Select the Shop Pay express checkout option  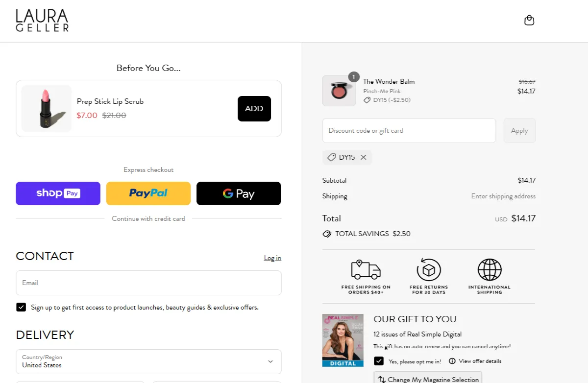click(x=58, y=193)
